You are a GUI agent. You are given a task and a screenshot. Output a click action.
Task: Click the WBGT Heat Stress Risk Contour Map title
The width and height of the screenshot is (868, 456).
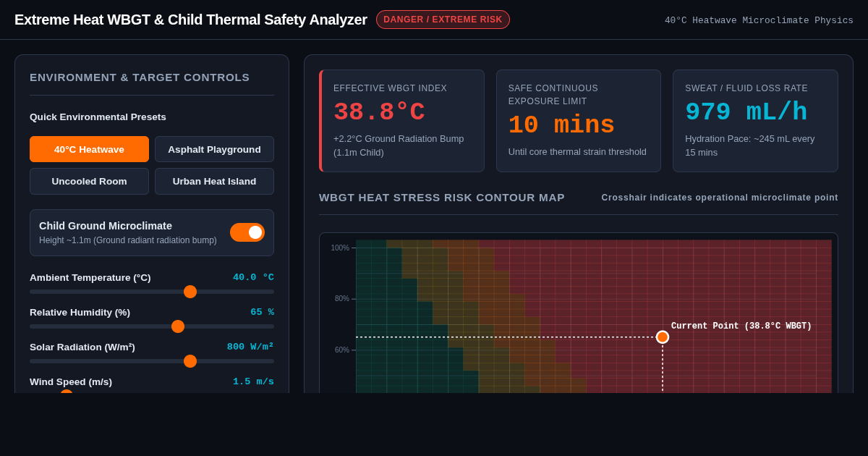point(442,198)
